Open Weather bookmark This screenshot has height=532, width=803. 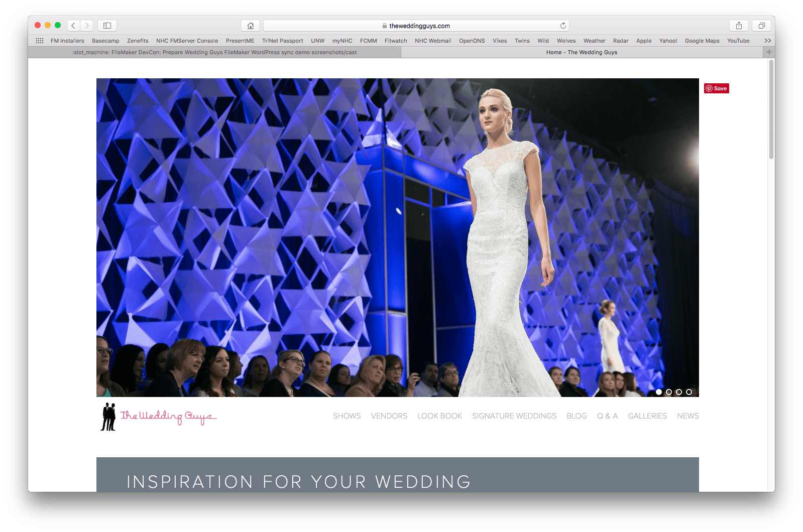[594, 41]
